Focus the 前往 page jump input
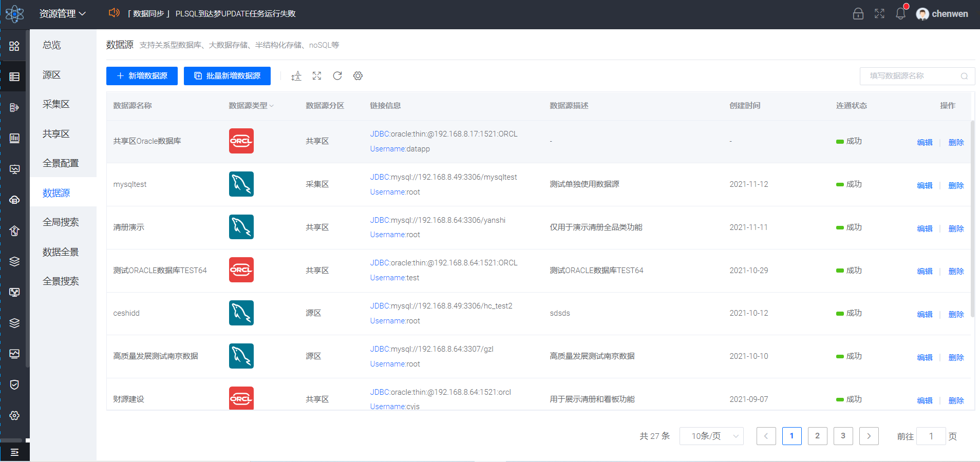The image size is (980, 462). (931, 436)
